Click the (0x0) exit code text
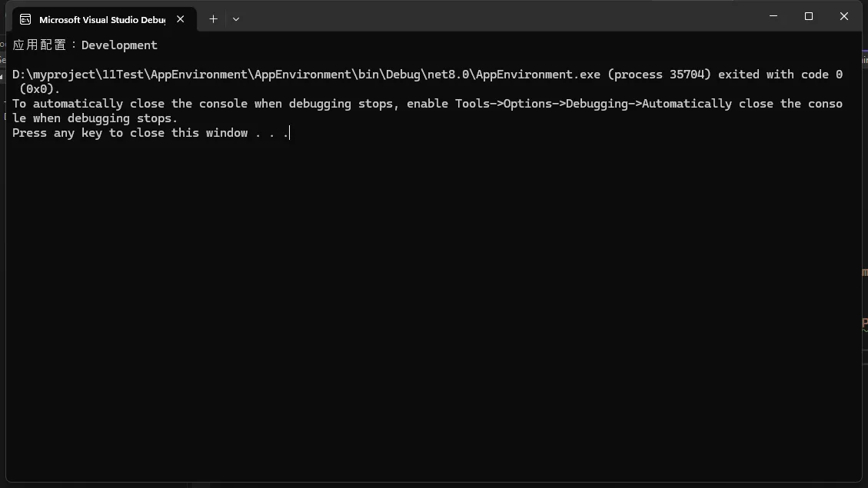 coord(40,89)
